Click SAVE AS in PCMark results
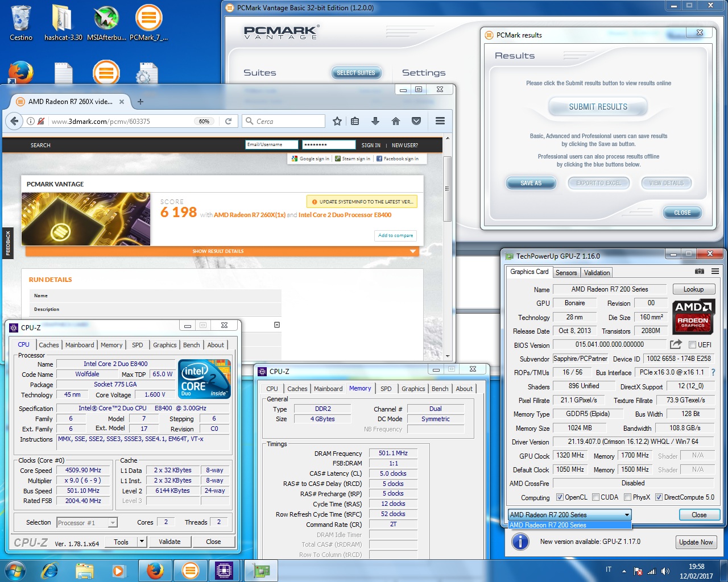 pyautogui.click(x=531, y=183)
